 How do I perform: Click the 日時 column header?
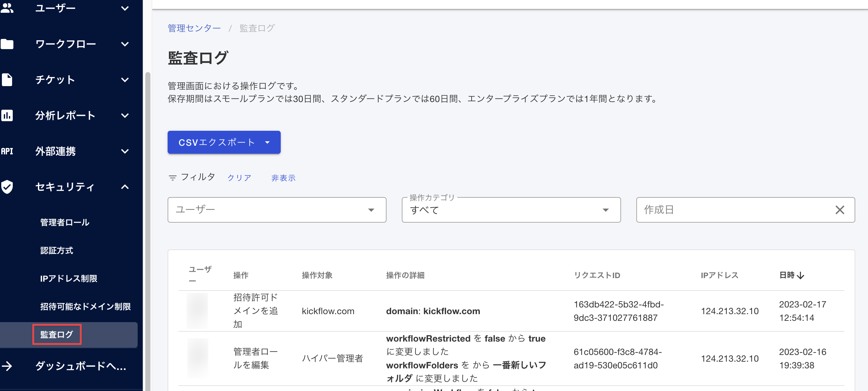pos(787,275)
